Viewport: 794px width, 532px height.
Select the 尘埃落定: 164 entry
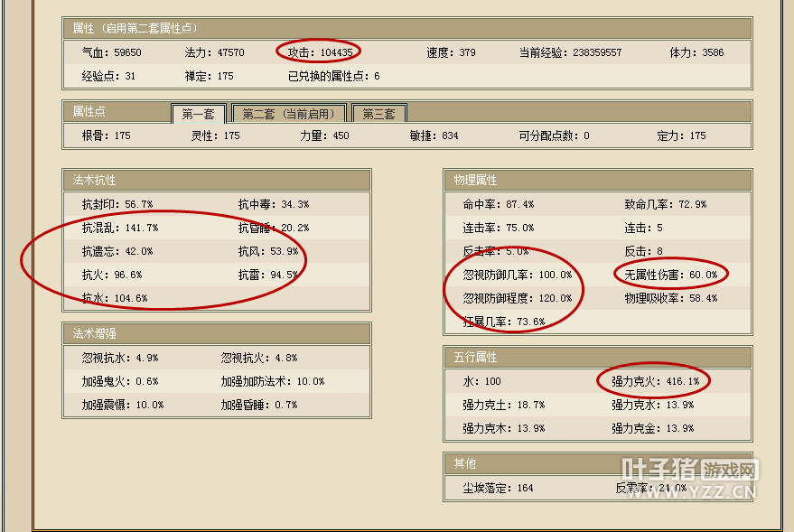tap(498, 488)
